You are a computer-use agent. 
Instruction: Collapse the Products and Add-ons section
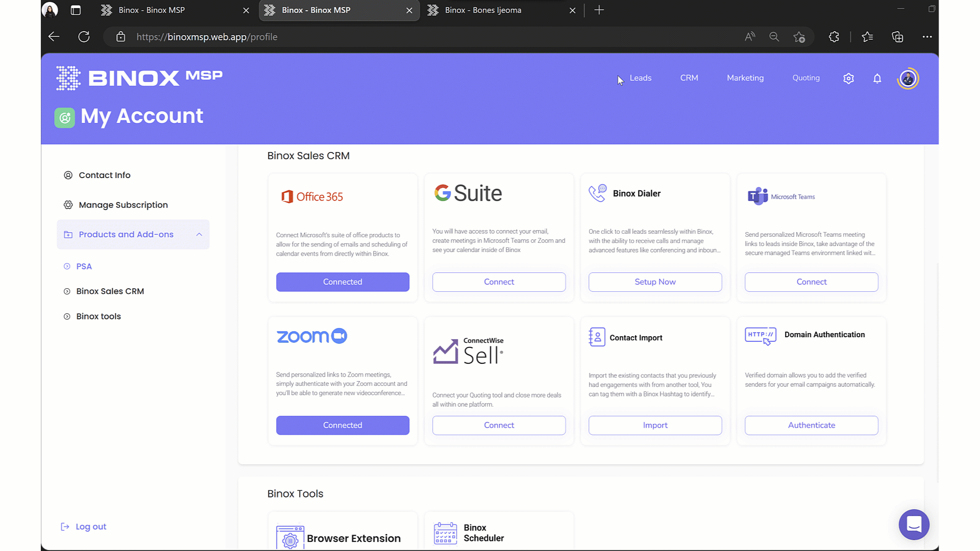199,235
